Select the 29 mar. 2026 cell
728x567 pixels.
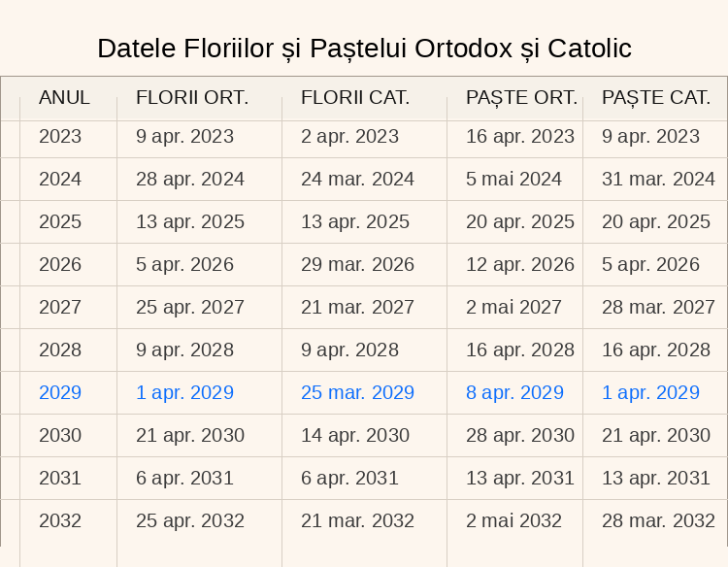357,265
